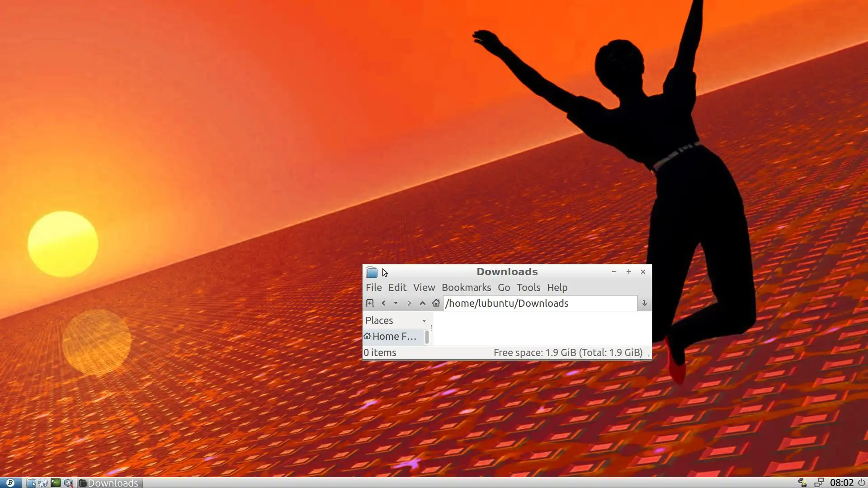Open the terminal launcher in the panel
This screenshot has height=488, width=868.
point(55,483)
